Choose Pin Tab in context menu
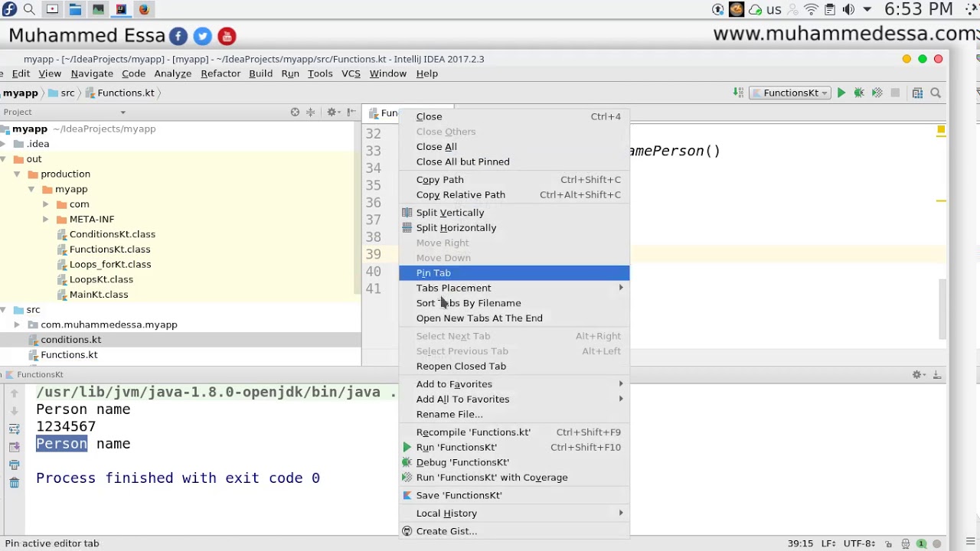980x551 pixels. (x=514, y=273)
